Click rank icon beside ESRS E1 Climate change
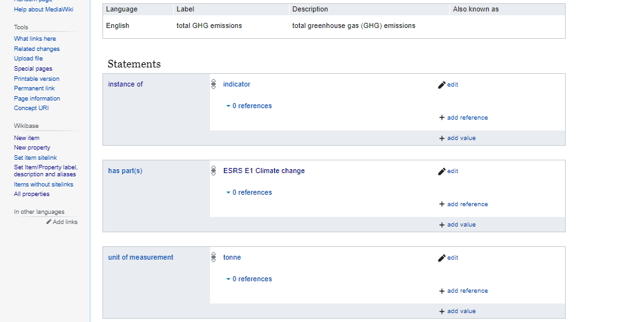Image resolution: width=644 pixels, height=322 pixels. coord(214,171)
